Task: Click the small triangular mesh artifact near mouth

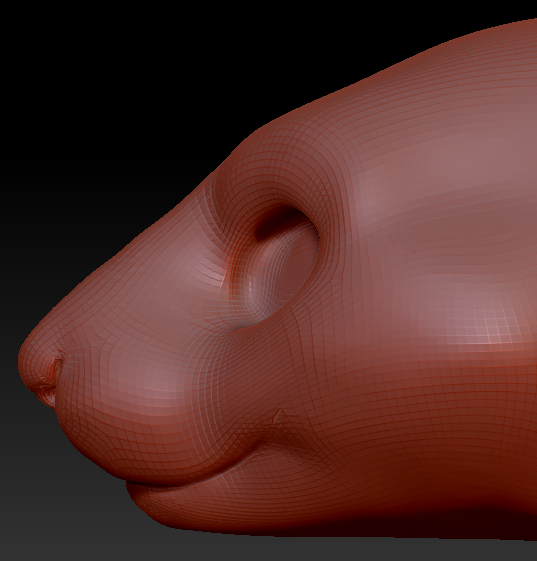Action: pyautogui.click(x=279, y=417)
